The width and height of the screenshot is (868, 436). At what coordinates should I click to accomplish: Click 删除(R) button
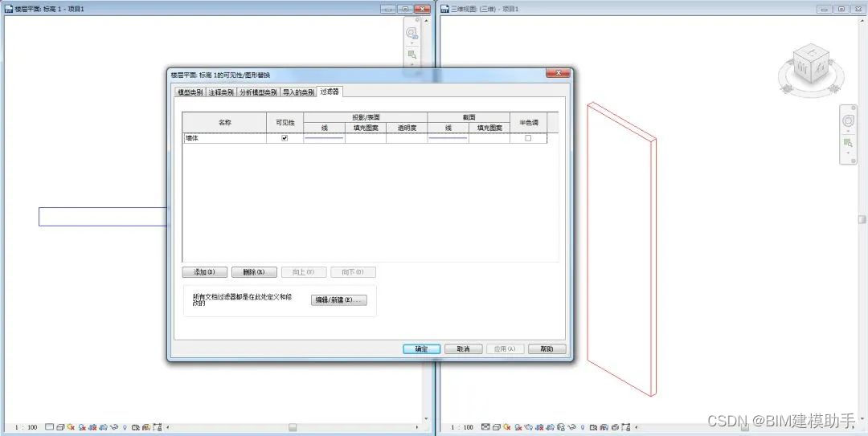(x=253, y=272)
